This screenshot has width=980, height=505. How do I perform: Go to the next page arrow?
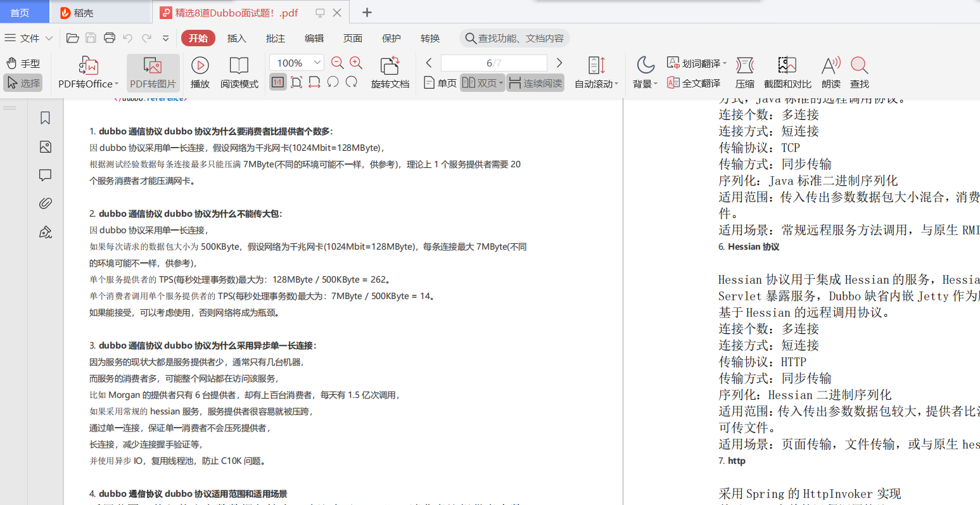point(559,63)
